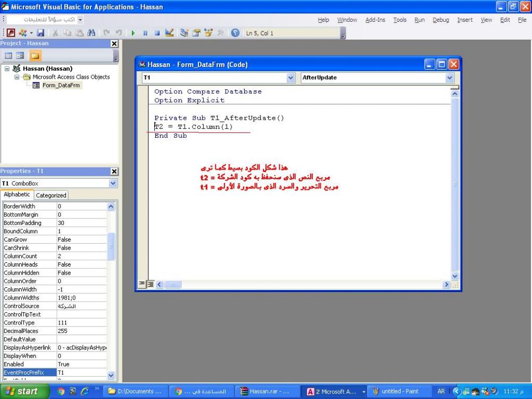Screen dimensions: 532x399
Task: Click the code window's scroll up arrow
Action: coord(455,94)
